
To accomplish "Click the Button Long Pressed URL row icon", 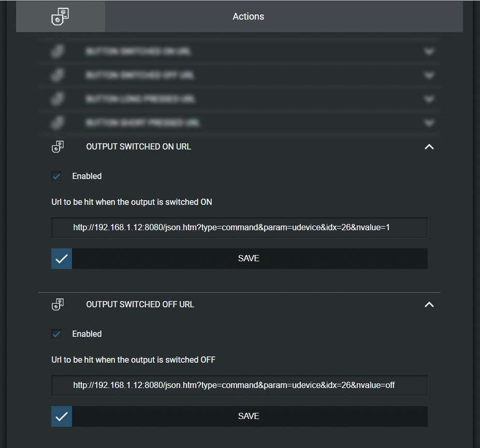I will pos(57,99).
